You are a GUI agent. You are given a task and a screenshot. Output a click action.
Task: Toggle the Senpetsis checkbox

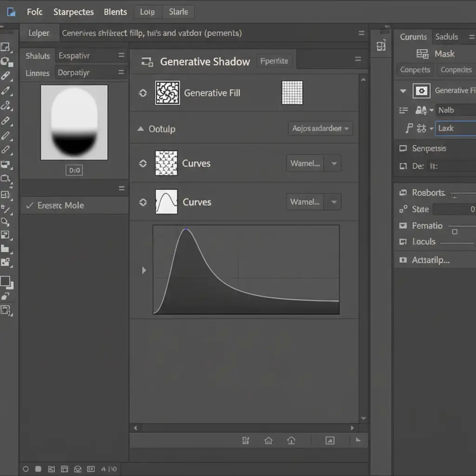click(x=403, y=149)
